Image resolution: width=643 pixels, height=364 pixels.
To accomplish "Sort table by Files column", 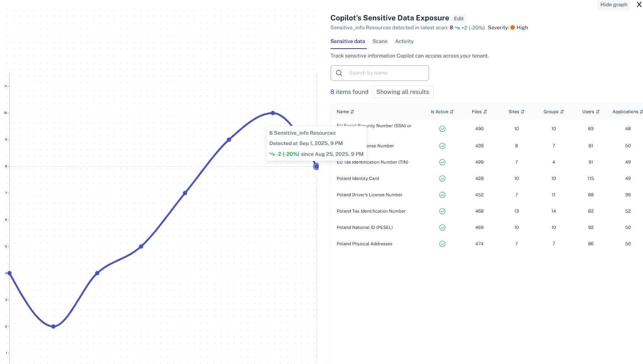I will (x=479, y=112).
